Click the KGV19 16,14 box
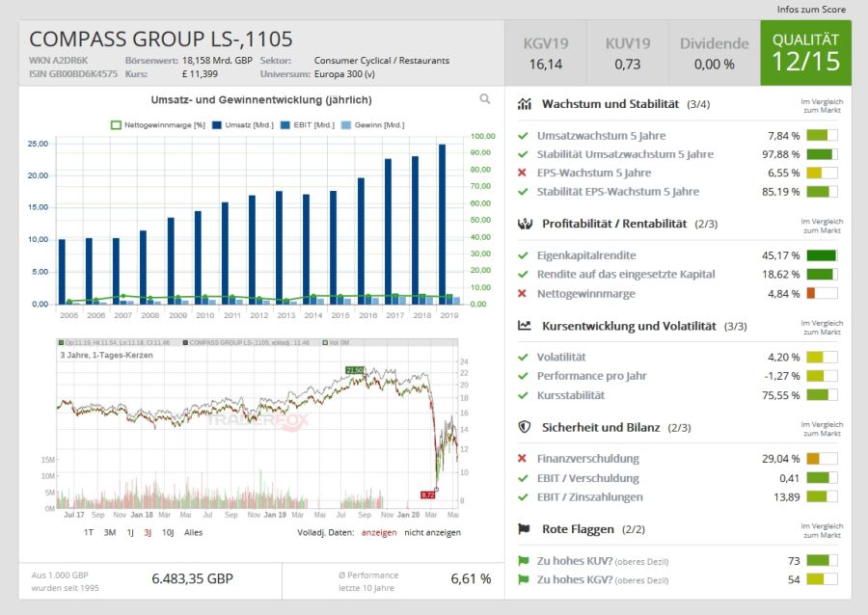Screen dimensions: 868x615 (x=546, y=53)
